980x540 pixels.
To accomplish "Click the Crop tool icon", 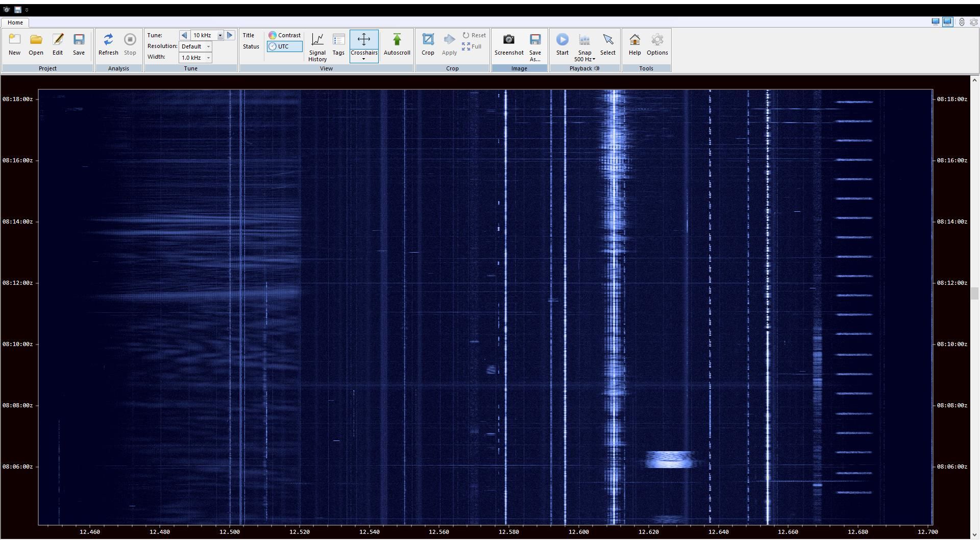I will click(428, 40).
